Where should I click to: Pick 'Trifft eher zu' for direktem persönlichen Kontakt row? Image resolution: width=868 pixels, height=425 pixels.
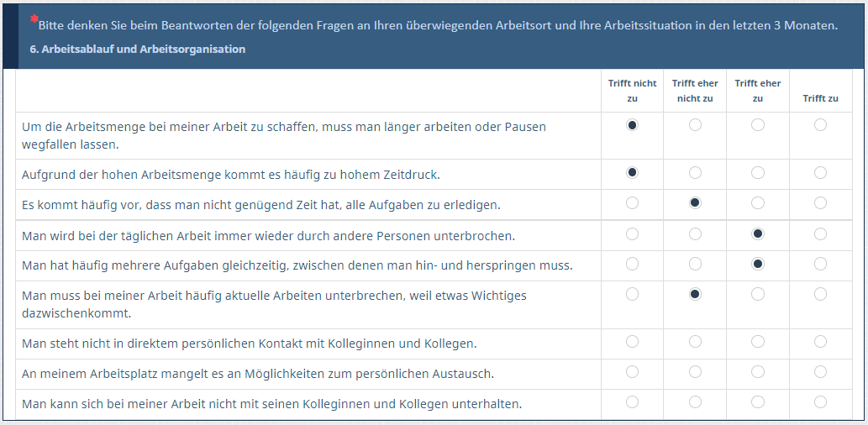pos(758,342)
